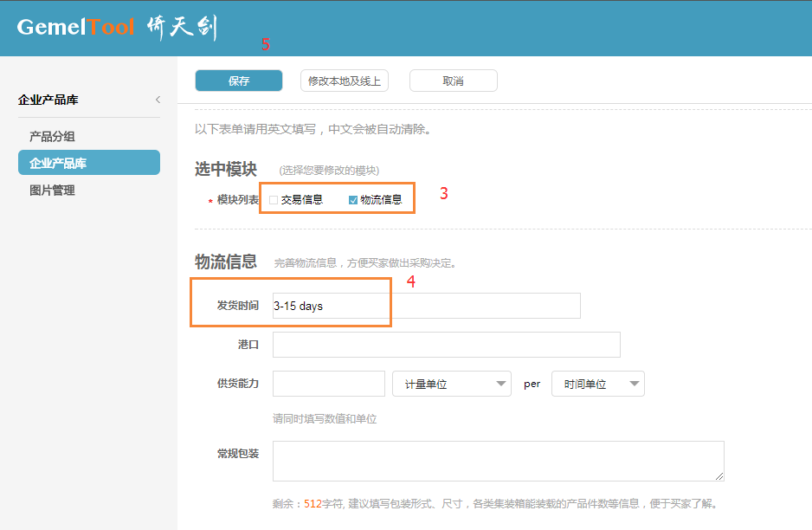Image resolution: width=812 pixels, height=530 pixels.
Task: Select 企业产品库 sidebar item
Action: pyautogui.click(x=89, y=163)
